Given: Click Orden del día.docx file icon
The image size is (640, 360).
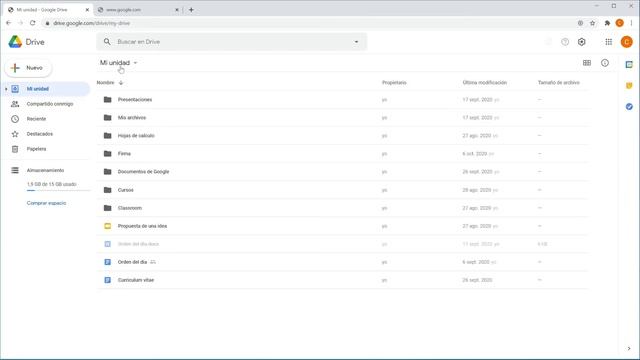Looking at the screenshot, I should [x=107, y=244].
